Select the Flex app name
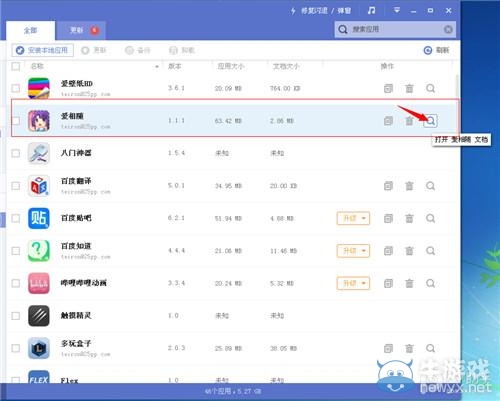The height and width of the screenshot is (401, 500). click(x=69, y=380)
